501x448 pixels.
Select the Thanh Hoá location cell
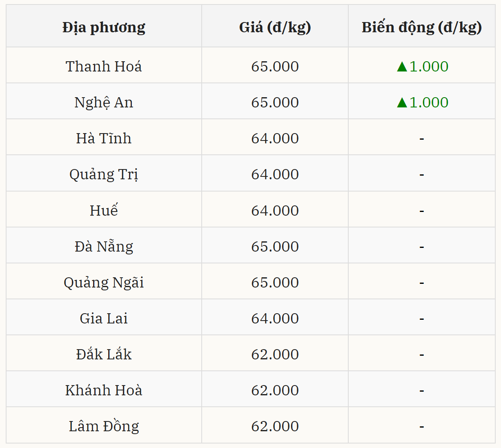point(104,67)
